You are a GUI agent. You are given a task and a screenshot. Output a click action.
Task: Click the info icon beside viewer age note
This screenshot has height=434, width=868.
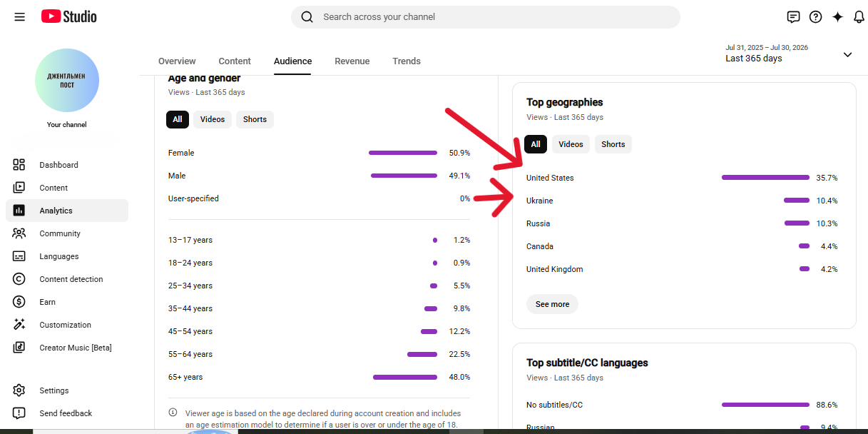coord(173,413)
